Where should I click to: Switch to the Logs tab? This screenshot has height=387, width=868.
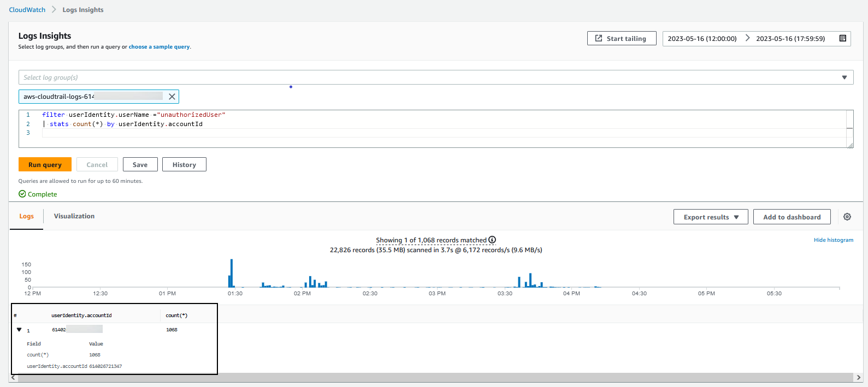(27, 216)
